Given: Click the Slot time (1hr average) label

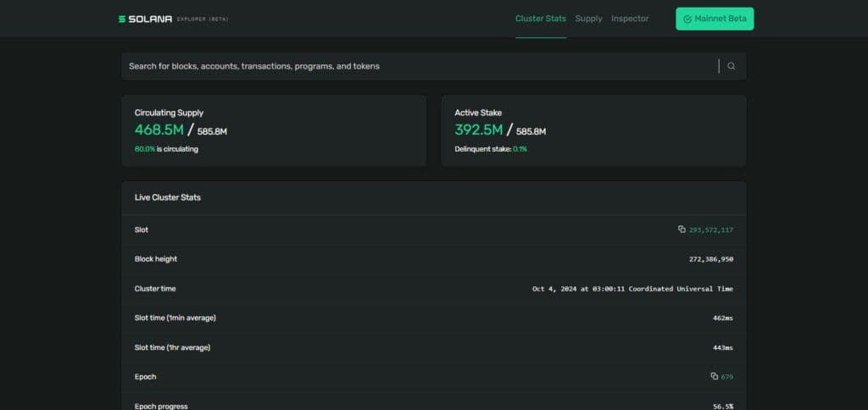Looking at the screenshot, I should click(x=172, y=347).
